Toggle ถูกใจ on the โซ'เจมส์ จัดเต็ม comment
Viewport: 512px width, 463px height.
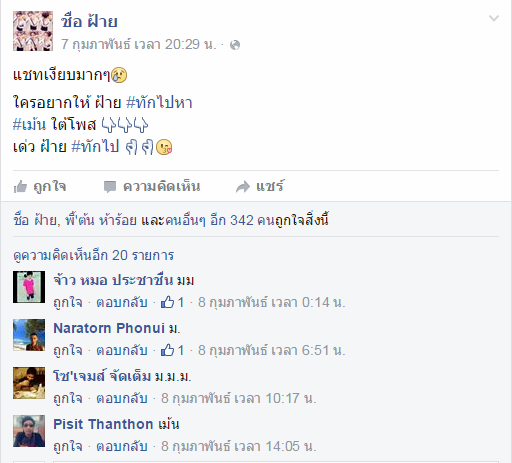[68, 398]
